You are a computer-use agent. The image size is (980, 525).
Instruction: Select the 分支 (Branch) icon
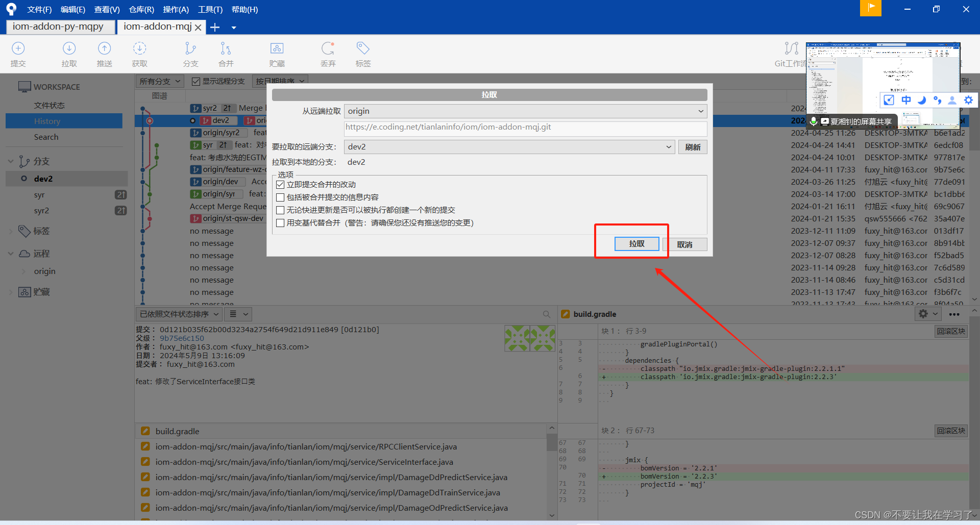(x=190, y=54)
